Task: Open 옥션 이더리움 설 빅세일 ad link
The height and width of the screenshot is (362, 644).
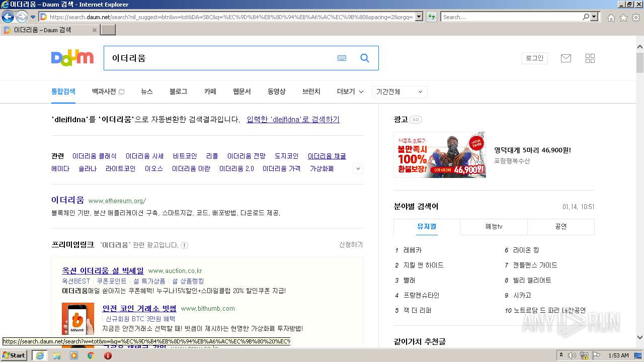Action: (103, 271)
